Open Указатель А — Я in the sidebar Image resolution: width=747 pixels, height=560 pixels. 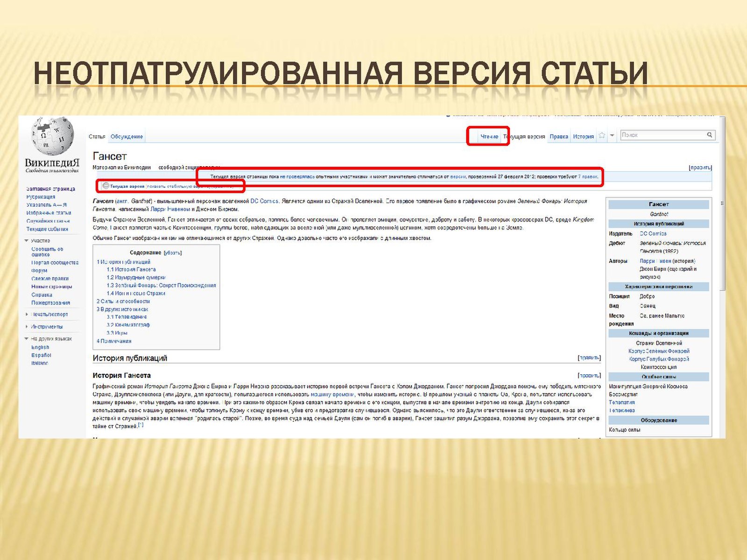click(47, 205)
